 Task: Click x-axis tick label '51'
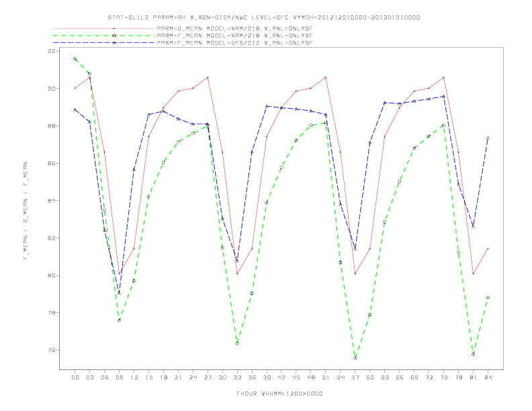point(326,377)
